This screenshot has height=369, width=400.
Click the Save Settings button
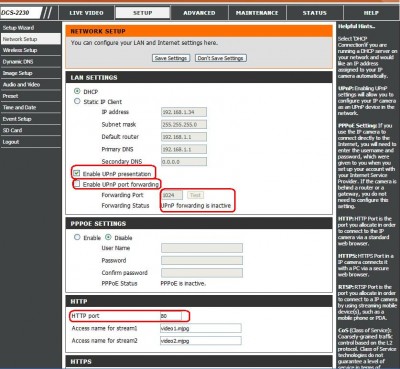click(x=171, y=58)
